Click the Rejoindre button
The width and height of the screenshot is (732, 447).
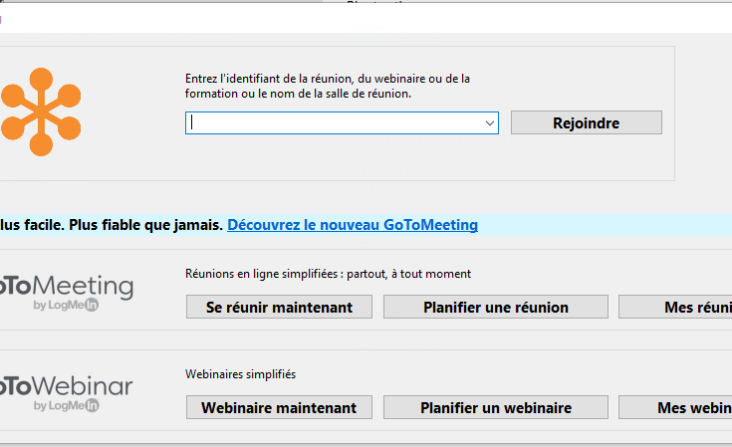(x=586, y=123)
